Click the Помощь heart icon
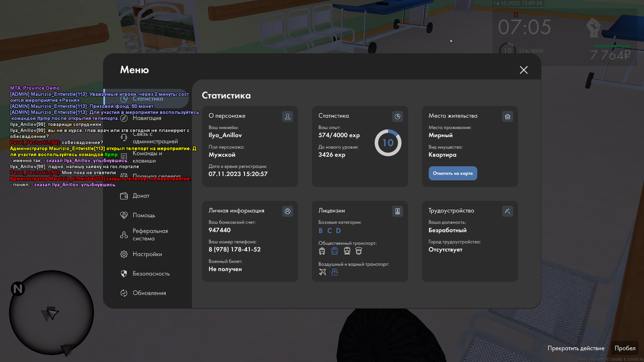Viewport: 644px width, 362px height. pos(124,215)
